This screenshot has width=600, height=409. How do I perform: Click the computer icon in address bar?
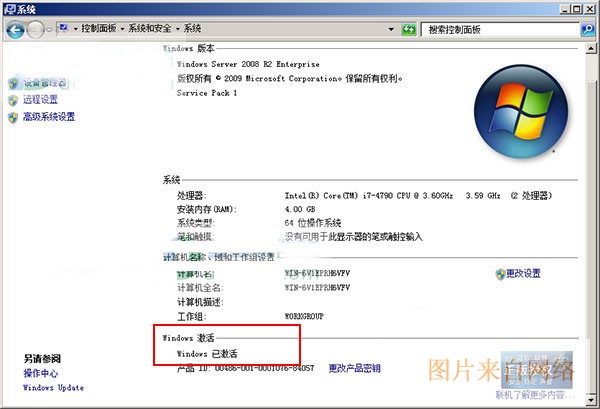63,29
